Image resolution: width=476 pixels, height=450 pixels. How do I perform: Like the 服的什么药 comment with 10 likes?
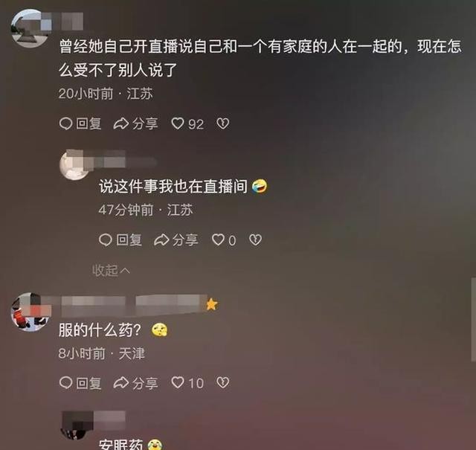[187, 383]
